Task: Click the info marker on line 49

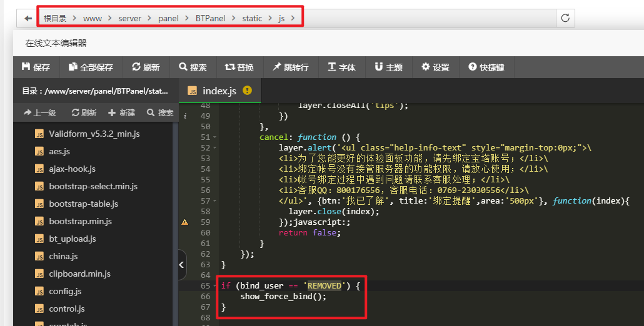Action: tap(185, 116)
